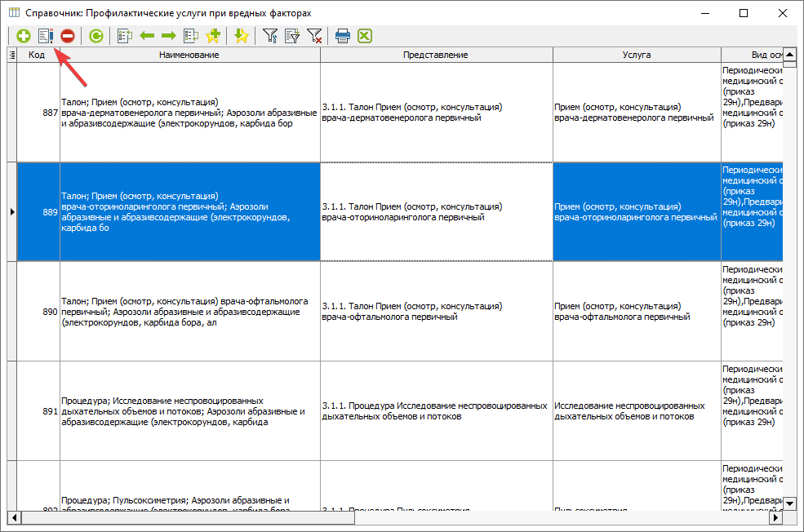This screenshot has height=532, width=804.
Task: Sort by the Наименование column header
Action: pyautogui.click(x=189, y=55)
